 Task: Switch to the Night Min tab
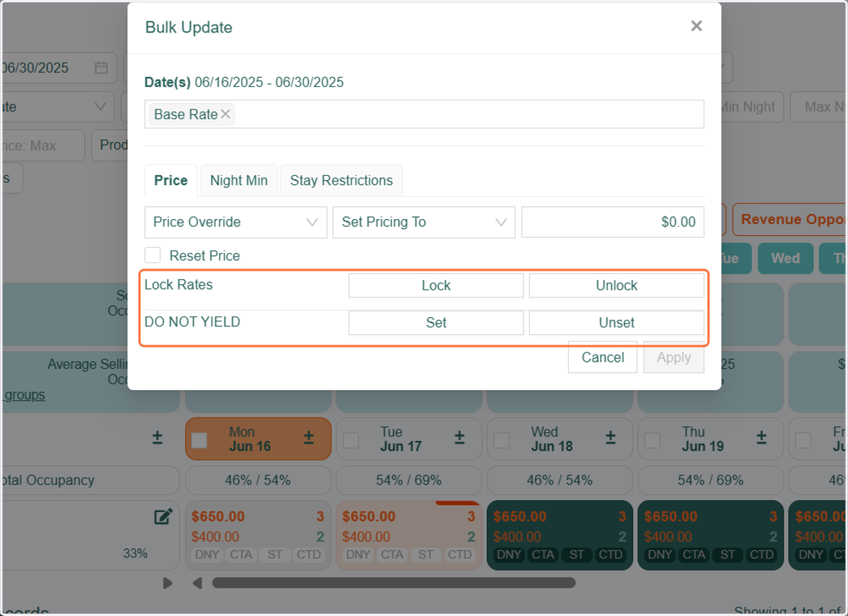point(239,180)
